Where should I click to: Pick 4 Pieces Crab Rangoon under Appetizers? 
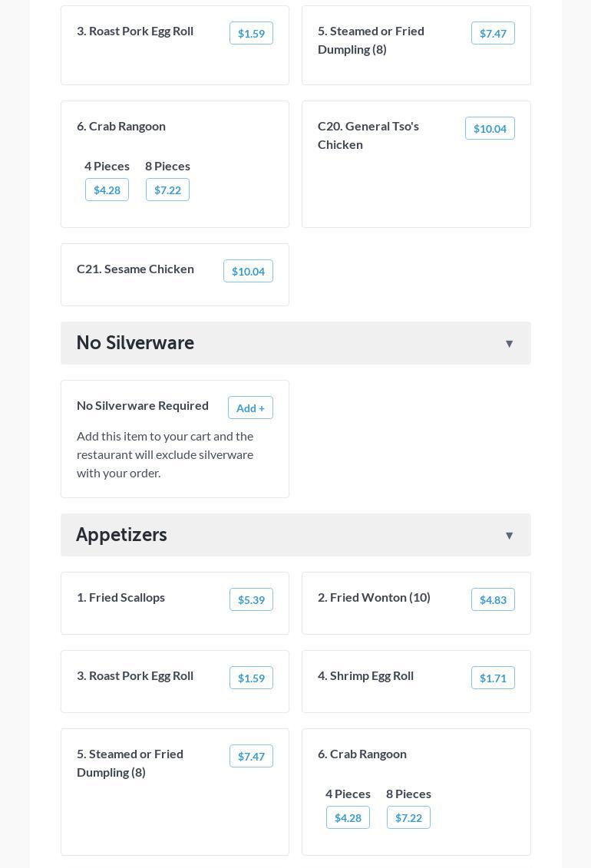coord(348,818)
